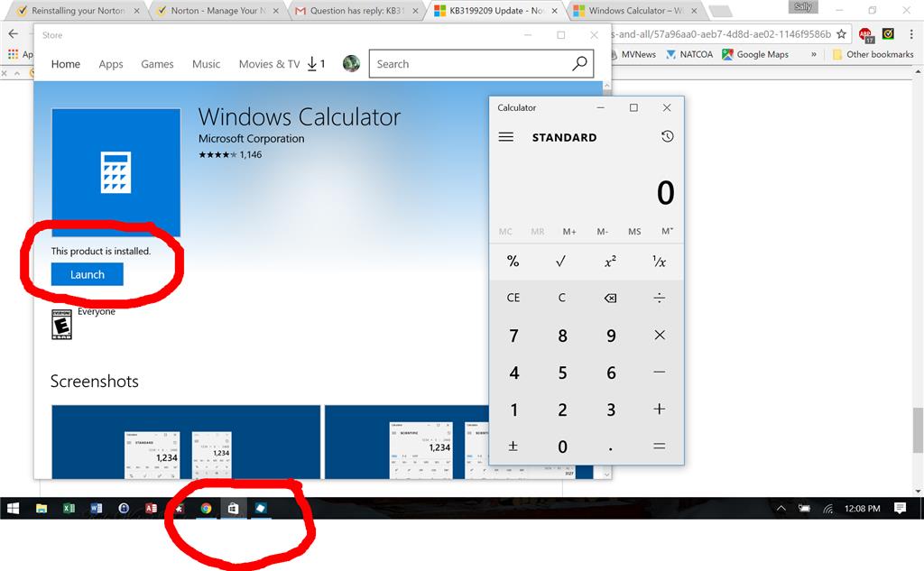The image size is (924, 571).
Task: Click the minus operator key
Action: pyautogui.click(x=660, y=373)
